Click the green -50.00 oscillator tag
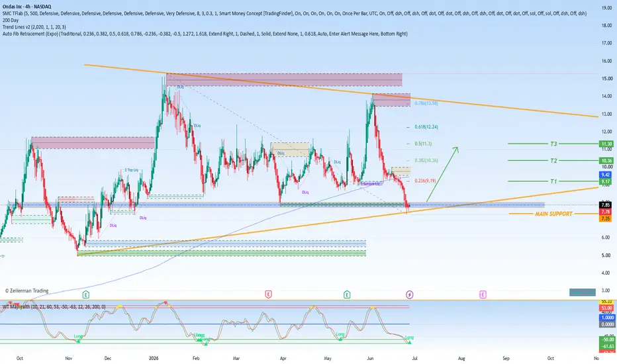This screenshot has width=617, height=364. (606, 340)
